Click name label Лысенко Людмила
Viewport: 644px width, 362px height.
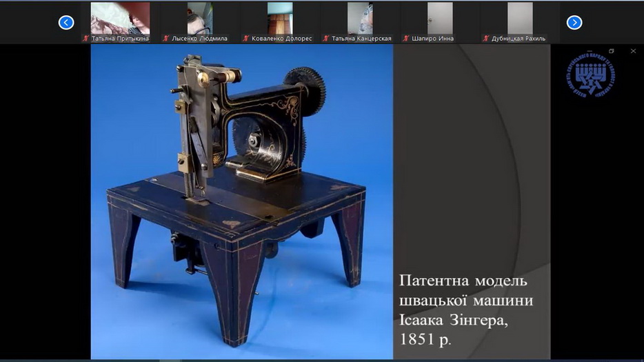click(199, 39)
